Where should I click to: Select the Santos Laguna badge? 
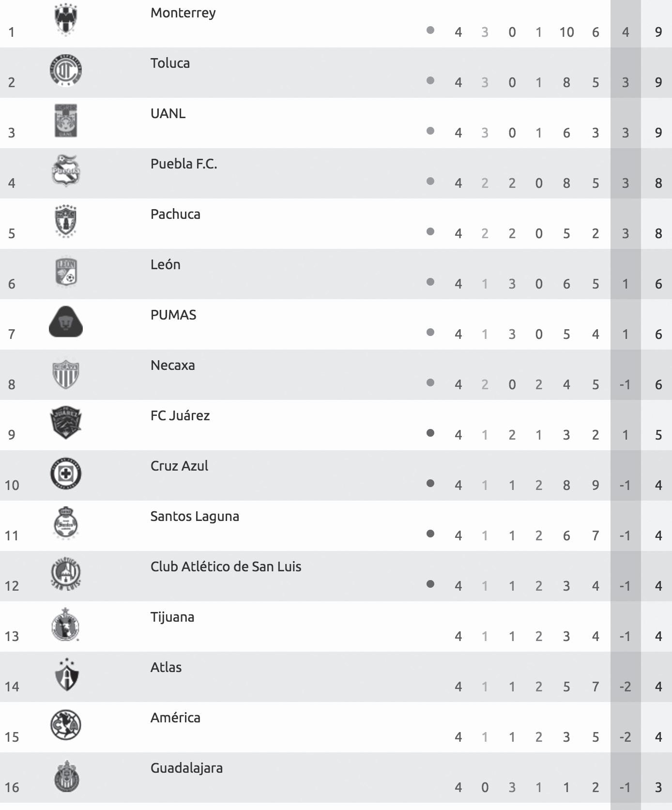[x=66, y=523]
